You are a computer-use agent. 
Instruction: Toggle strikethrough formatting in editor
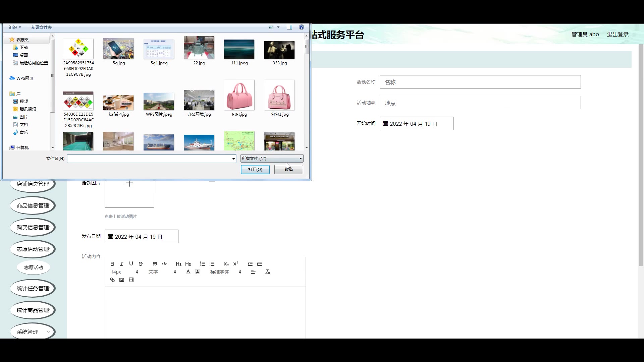[x=141, y=264]
